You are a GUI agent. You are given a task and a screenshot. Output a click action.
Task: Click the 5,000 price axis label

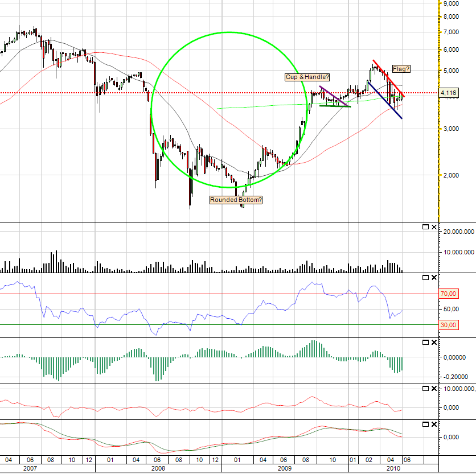coord(451,71)
